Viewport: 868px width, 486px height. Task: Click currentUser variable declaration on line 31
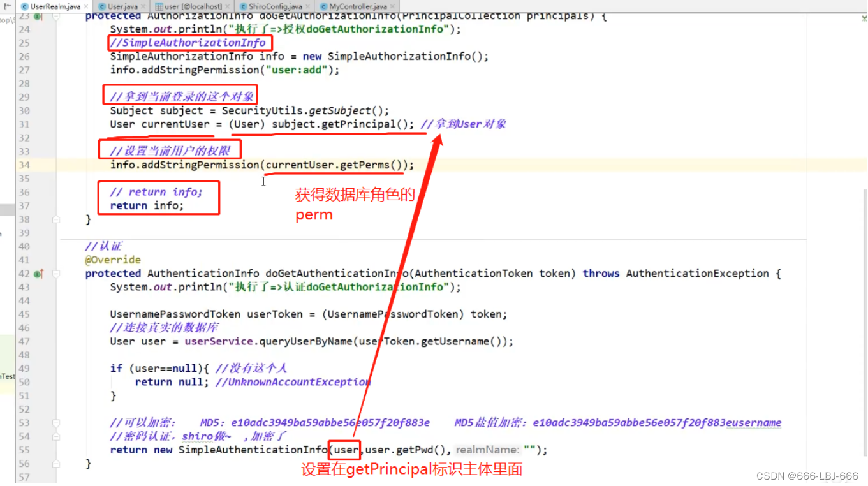pyautogui.click(x=175, y=124)
